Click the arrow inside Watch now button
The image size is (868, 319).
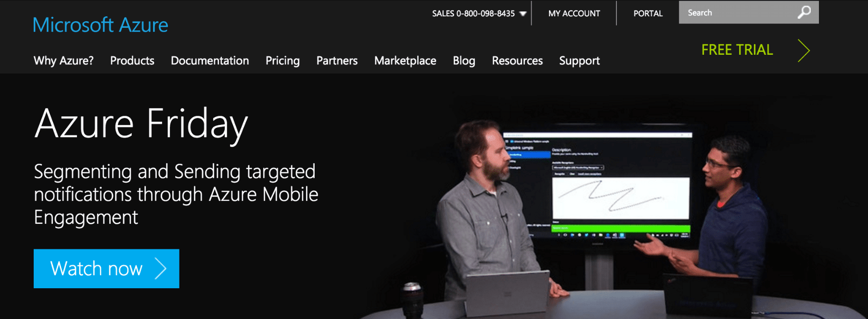click(x=161, y=269)
